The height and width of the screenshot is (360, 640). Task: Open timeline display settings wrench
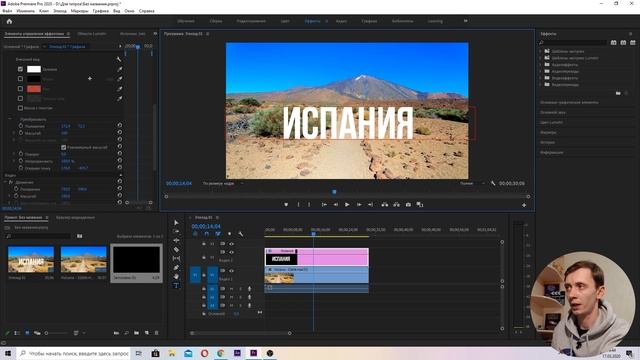(241, 234)
